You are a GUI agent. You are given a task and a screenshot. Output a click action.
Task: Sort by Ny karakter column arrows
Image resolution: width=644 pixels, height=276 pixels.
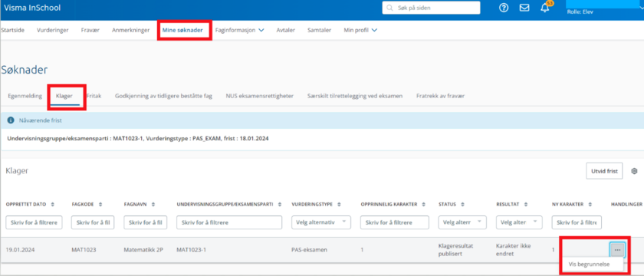coord(591,205)
